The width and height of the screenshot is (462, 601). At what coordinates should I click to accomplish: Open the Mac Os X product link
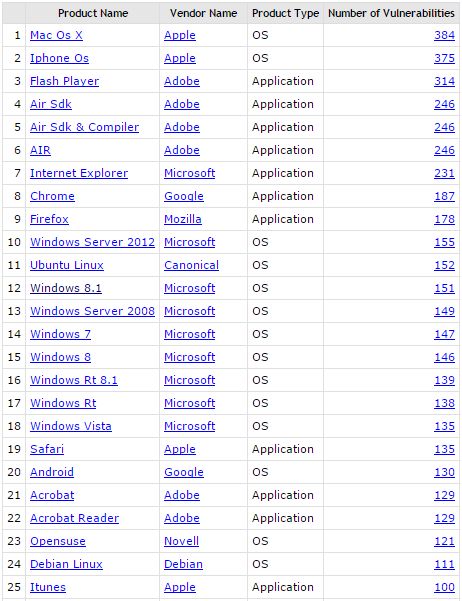pyautogui.click(x=56, y=35)
